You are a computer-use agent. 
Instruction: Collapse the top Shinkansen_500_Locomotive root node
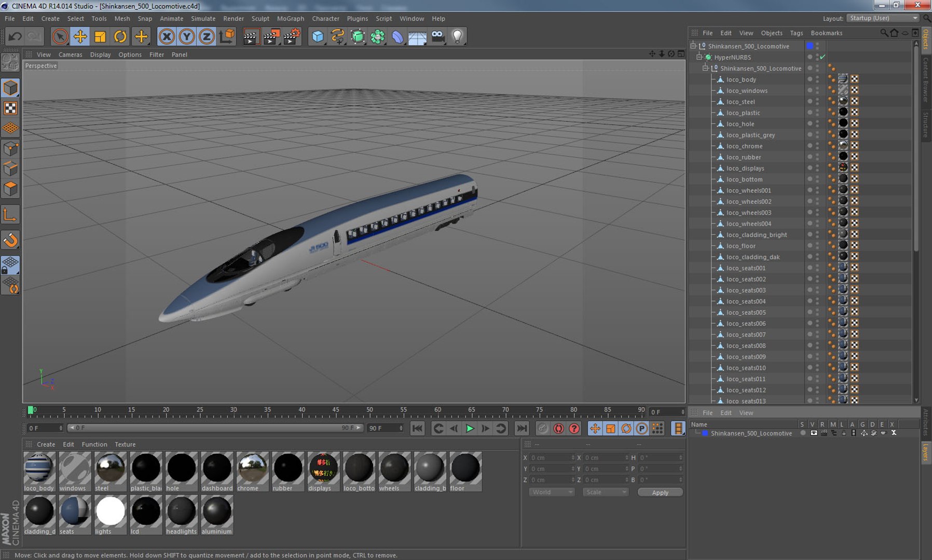pyautogui.click(x=693, y=46)
